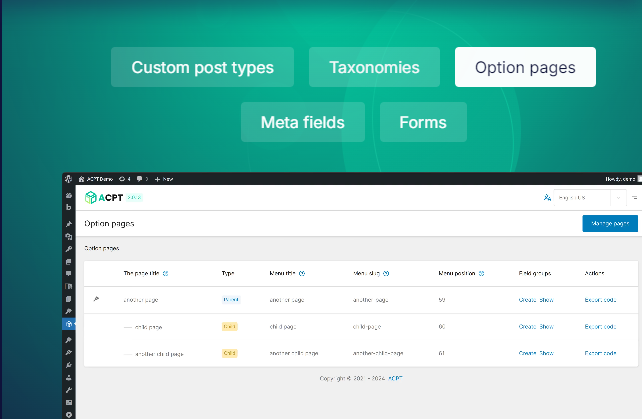This screenshot has width=642, height=419.
Task: Switch to the Taxonomies tab
Action: tap(374, 68)
